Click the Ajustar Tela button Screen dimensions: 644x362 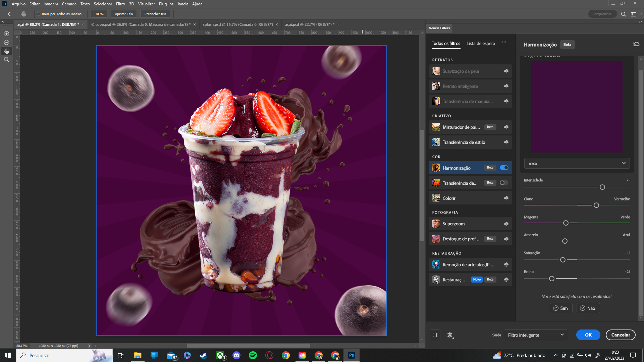coord(124,14)
